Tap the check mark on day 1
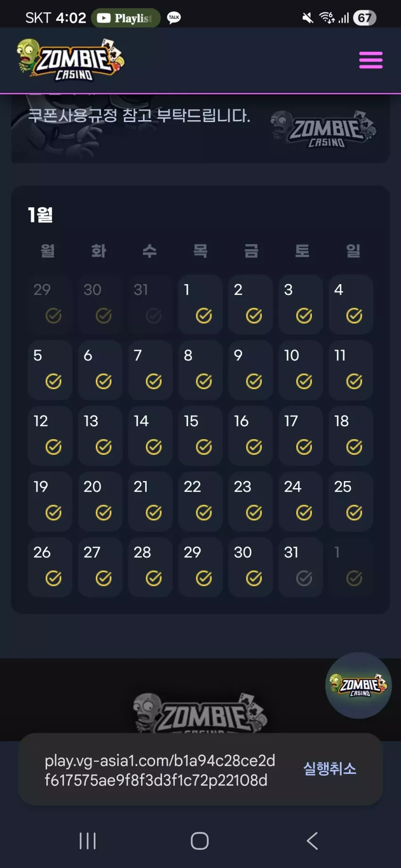Viewport: 401px width, 868px height. [204, 315]
